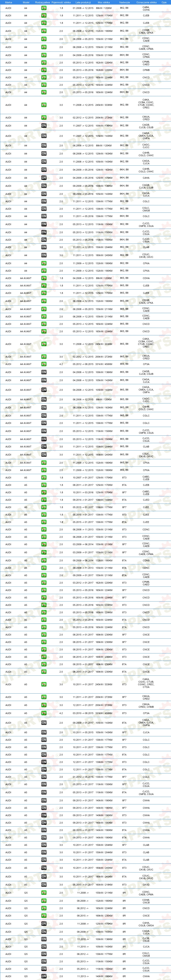Viewport: 171px width, 980px height.
Task: Click petrol icon in A4 CPMB-only 8KH row
Action: pyautogui.click(x=44, y=70)
